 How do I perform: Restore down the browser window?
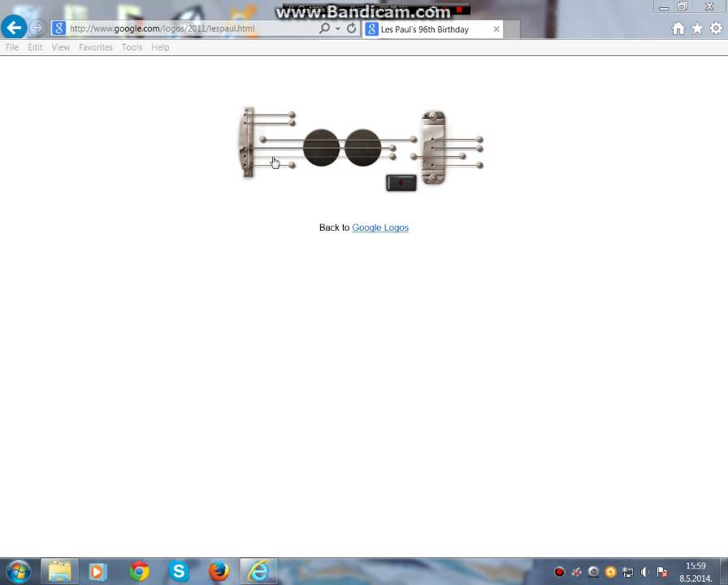point(682,6)
